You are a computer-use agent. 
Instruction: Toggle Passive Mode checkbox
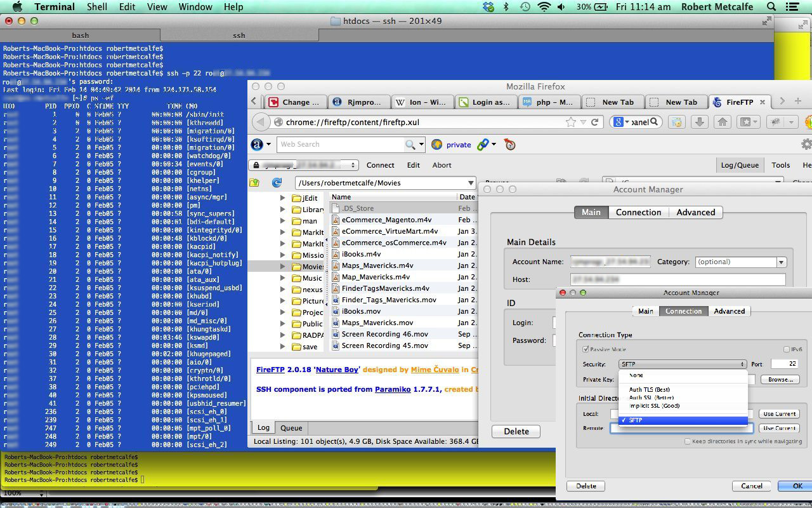tap(586, 349)
